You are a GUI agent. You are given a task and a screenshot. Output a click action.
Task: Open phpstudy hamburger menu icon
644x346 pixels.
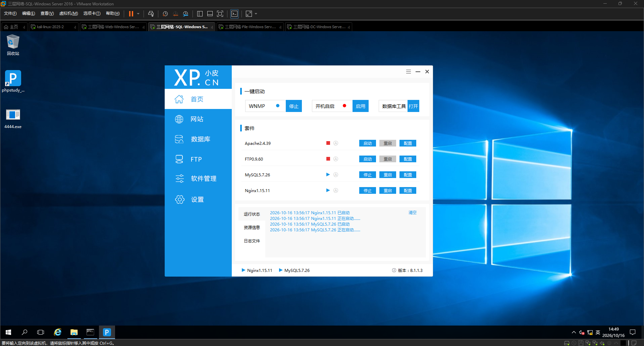click(408, 71)
